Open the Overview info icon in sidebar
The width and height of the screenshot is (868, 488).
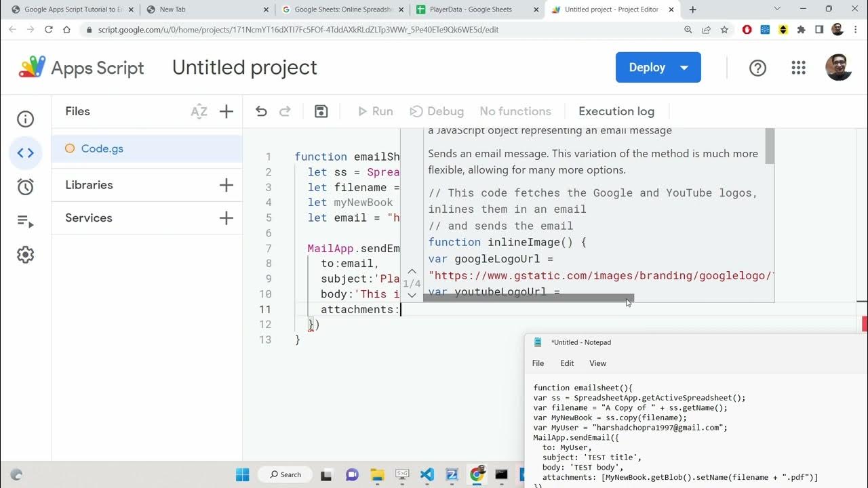tap(25, 119)
